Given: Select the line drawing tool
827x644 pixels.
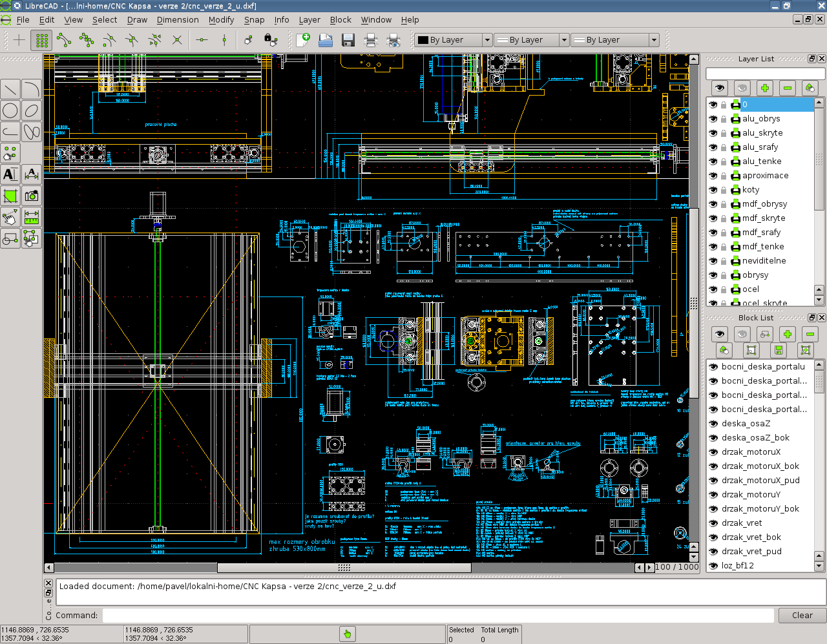Looking at the screenshot, I should click(x=10, y=89).
